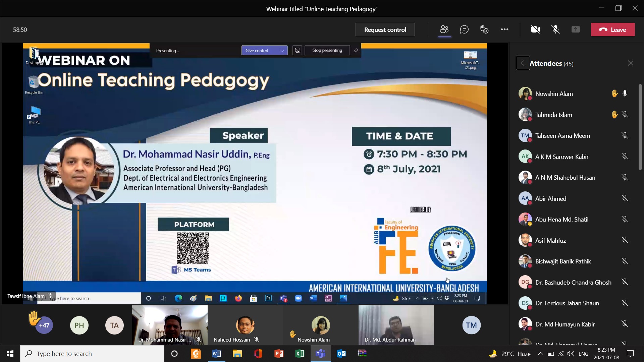Viewport: 644px width, 362px height.
Task: Leave the meeting
Action: [x=613, y=29]
